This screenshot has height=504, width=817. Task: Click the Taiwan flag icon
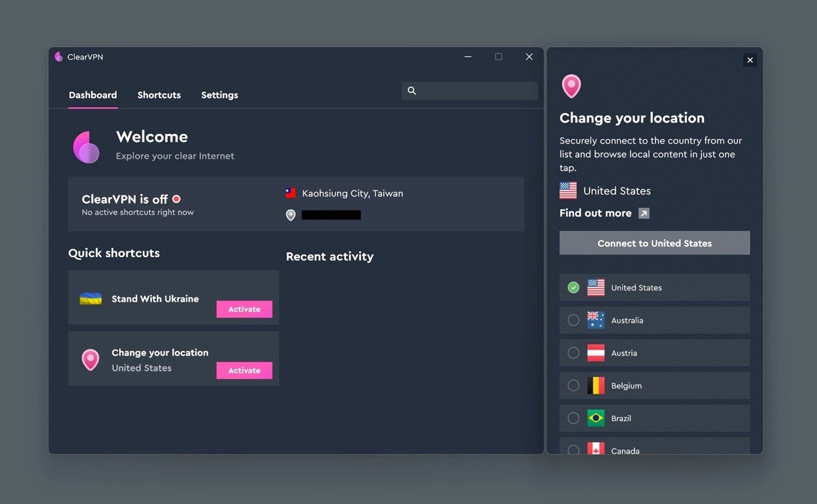[x=290, y=193]
